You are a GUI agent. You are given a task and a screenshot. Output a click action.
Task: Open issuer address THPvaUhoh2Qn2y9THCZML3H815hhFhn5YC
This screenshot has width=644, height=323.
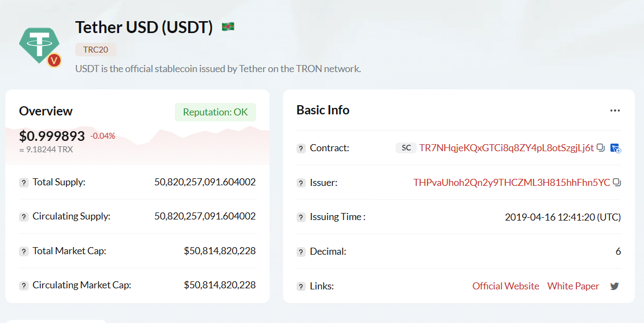pos(512,182)
